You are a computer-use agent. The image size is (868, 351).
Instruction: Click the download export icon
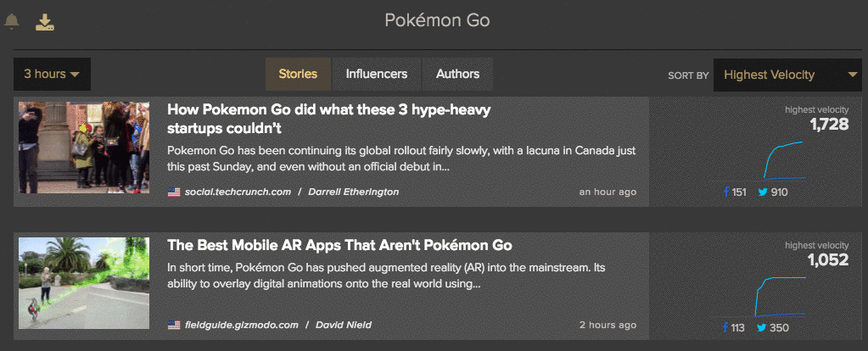point(45,22)
